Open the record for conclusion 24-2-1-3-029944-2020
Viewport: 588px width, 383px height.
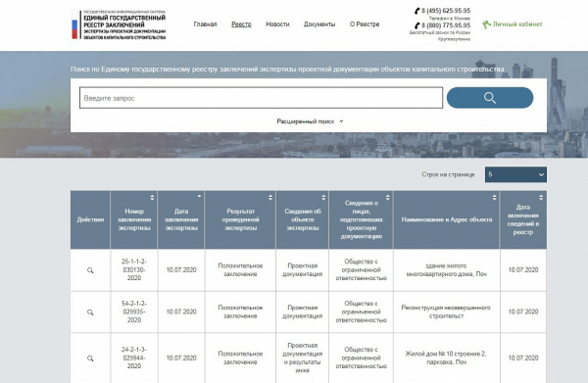tap(90, 359)
